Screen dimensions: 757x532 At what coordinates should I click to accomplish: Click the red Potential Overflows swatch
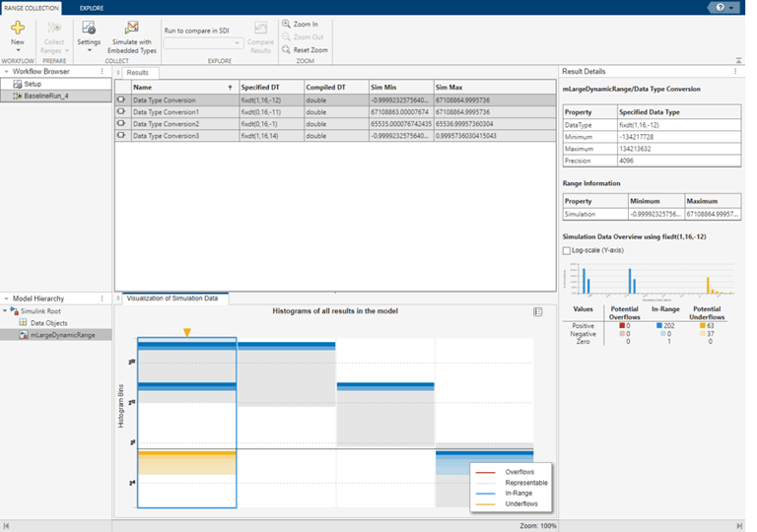(x=622, y=326)
